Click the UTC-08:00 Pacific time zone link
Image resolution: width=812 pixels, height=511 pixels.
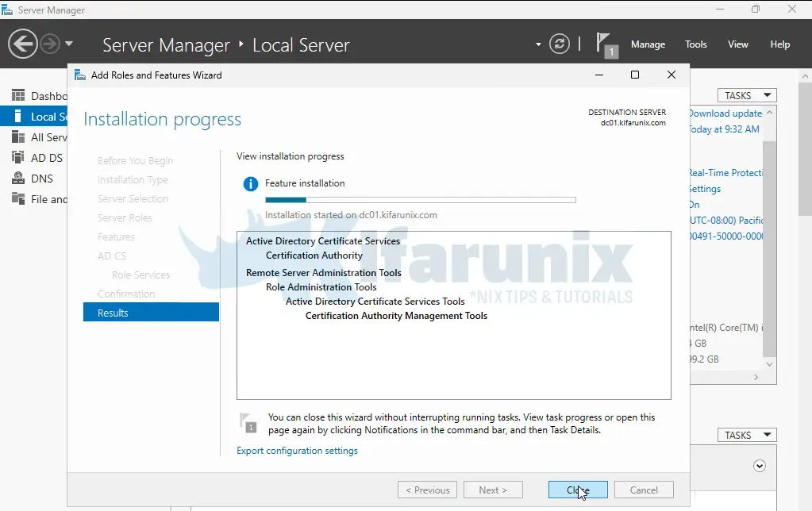tap(726, 220)
